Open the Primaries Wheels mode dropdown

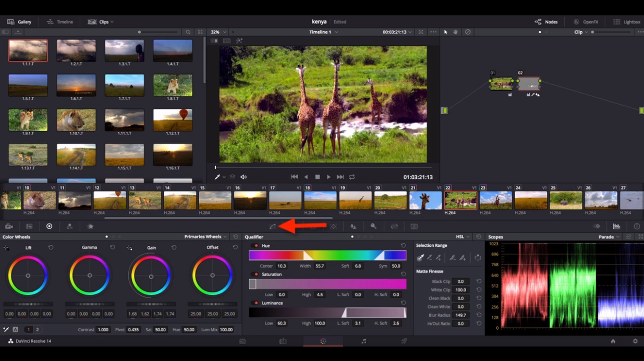pos(205,237)
